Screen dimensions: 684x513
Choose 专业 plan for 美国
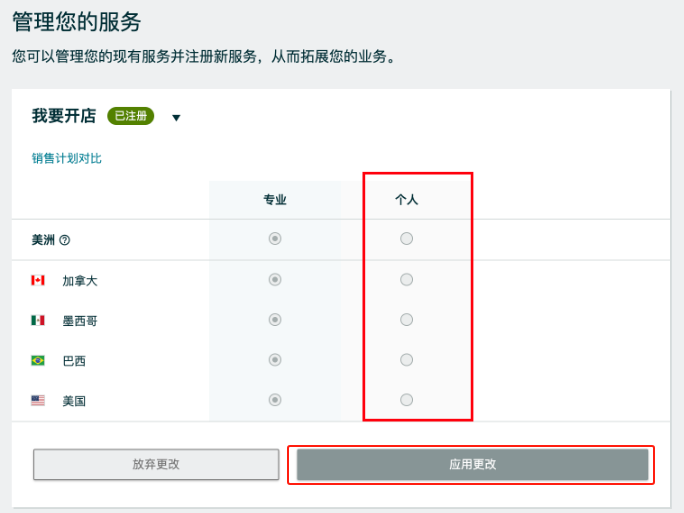pos(275,400)
